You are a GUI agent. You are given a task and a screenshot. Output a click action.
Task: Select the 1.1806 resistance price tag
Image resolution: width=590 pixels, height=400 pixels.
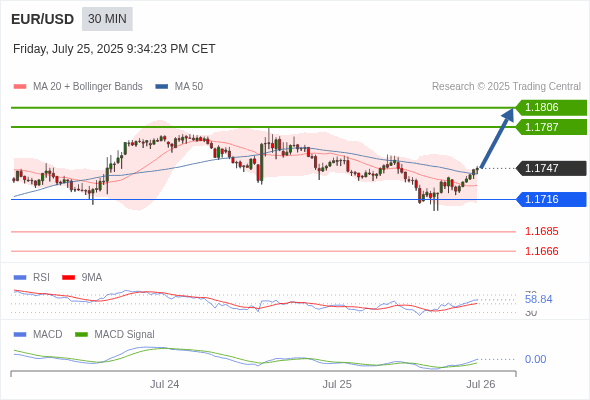tap(551, 108)
